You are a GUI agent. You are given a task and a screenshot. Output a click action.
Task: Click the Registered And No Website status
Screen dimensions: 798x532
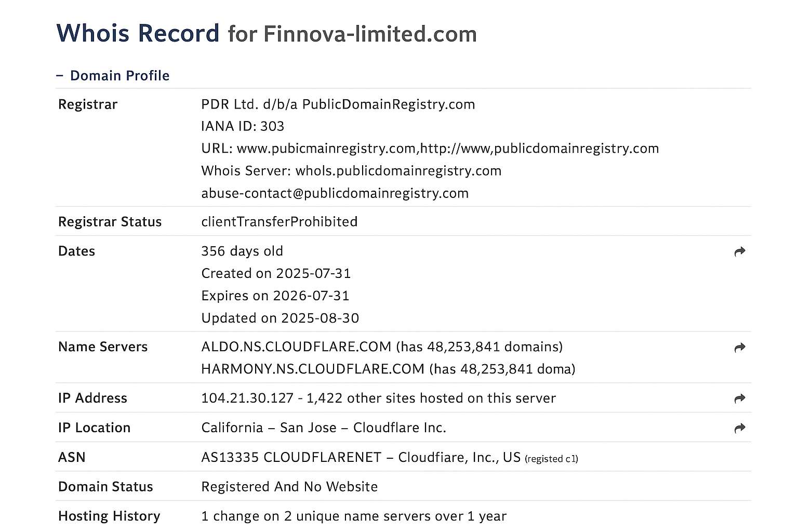click(289, 487)
